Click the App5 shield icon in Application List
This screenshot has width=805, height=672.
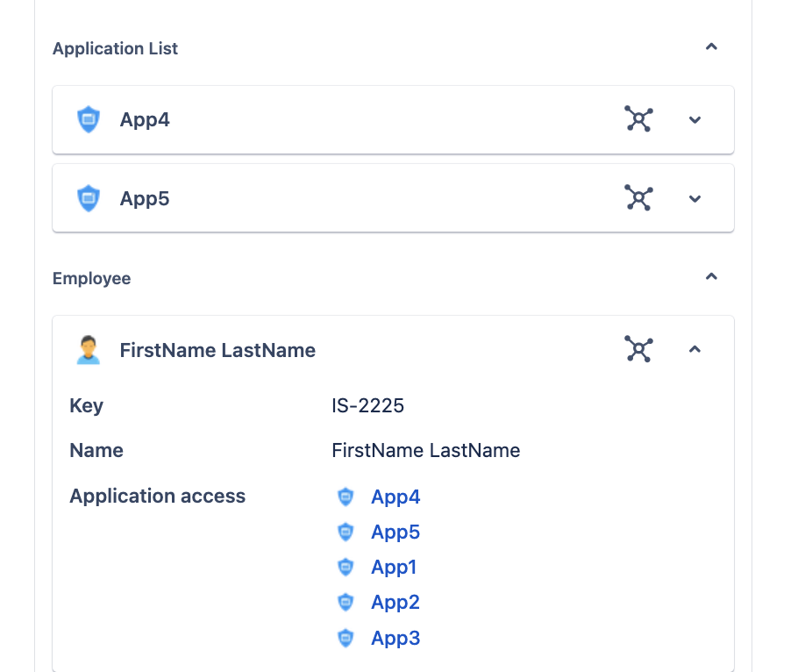click(x=89, y=198)
